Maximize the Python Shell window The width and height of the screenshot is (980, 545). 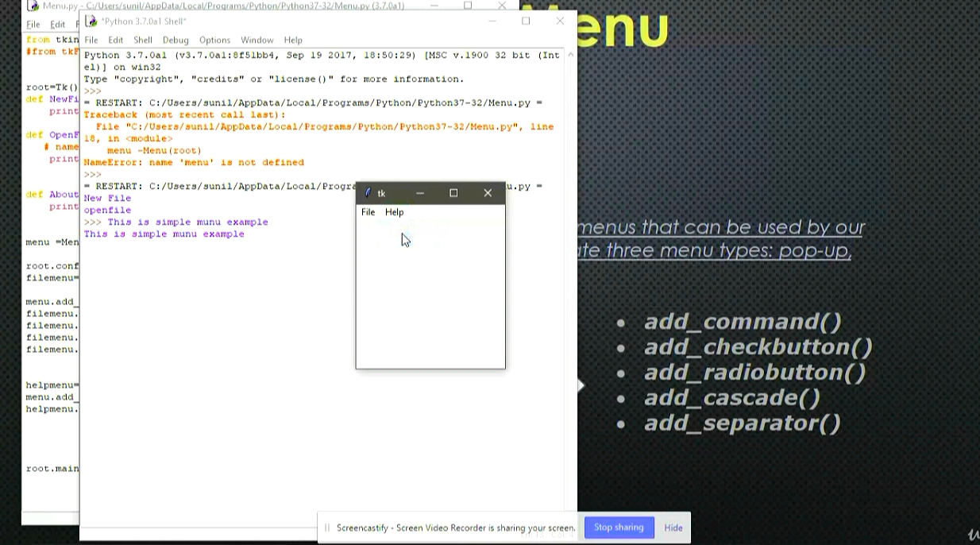click(x=526, y=21)
